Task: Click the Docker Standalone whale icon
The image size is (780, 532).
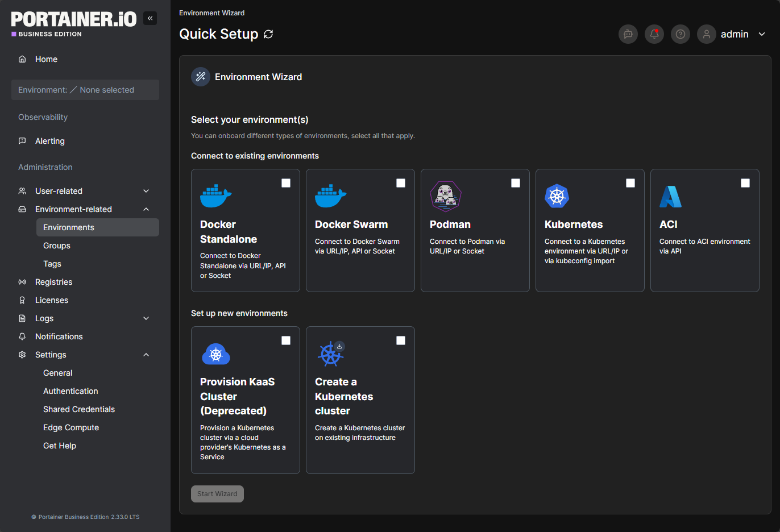Action: (215, 196)
